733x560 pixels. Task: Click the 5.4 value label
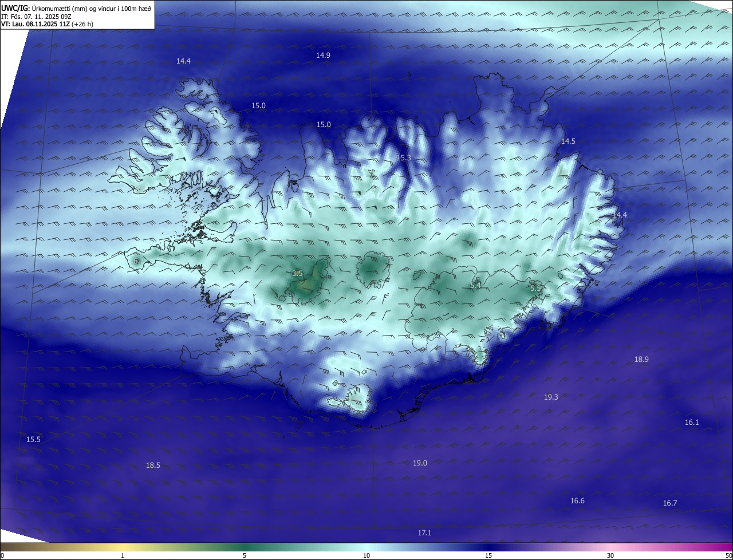coord(475,286)
